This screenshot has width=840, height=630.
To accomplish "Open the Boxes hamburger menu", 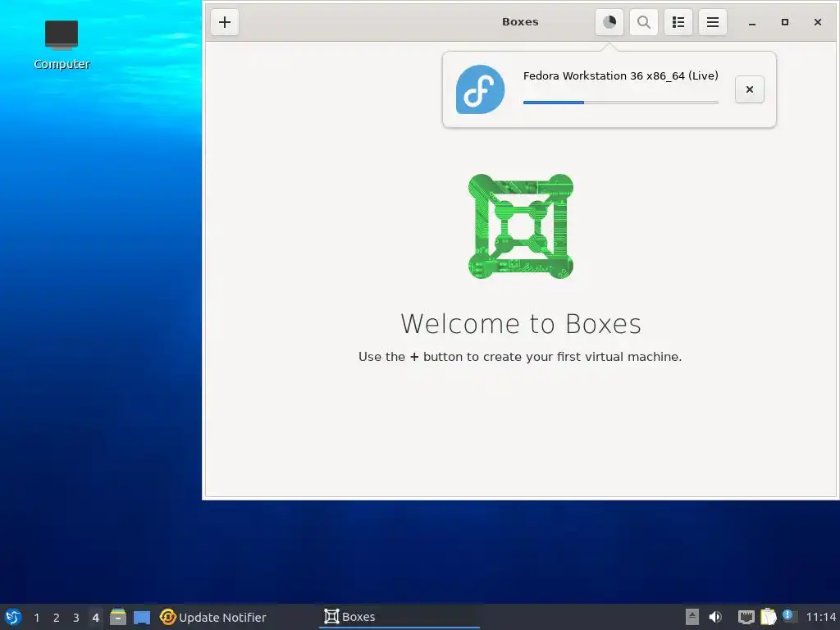I will pos(713,22).
